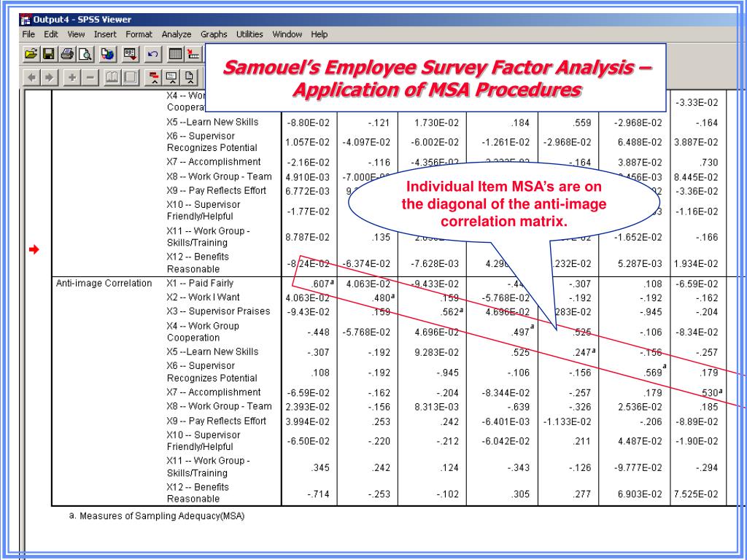Image resolution: width=747 pixels, height=560 pixels.
Task: Open the Insert menu
Action: 105,34
